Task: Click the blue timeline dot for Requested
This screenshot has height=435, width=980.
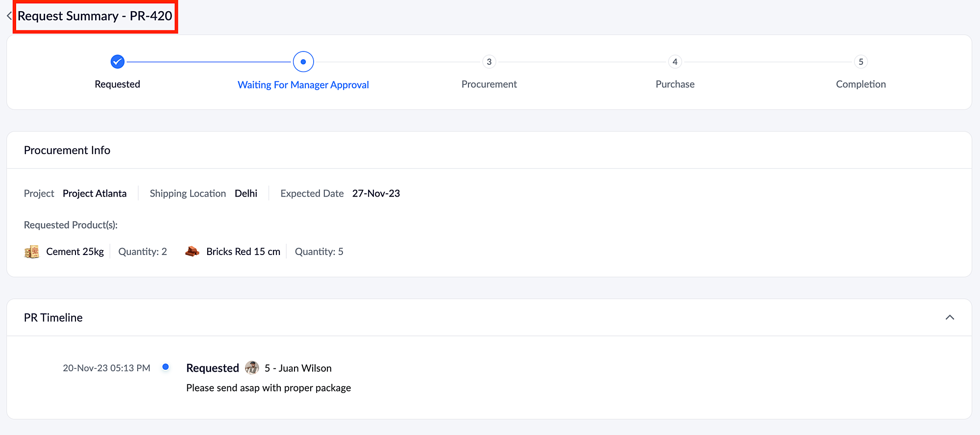Action: click(x=166, y=367)
